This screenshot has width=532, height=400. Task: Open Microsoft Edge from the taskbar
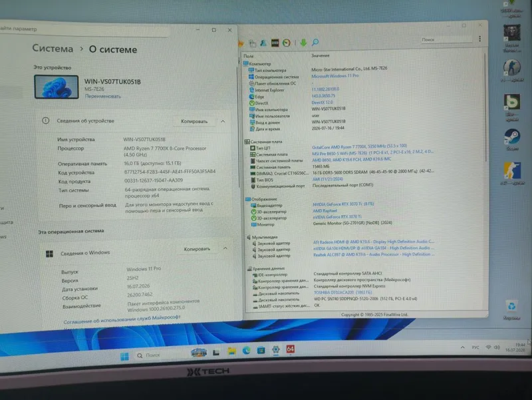pyautogui.click(x=246, y=351)
